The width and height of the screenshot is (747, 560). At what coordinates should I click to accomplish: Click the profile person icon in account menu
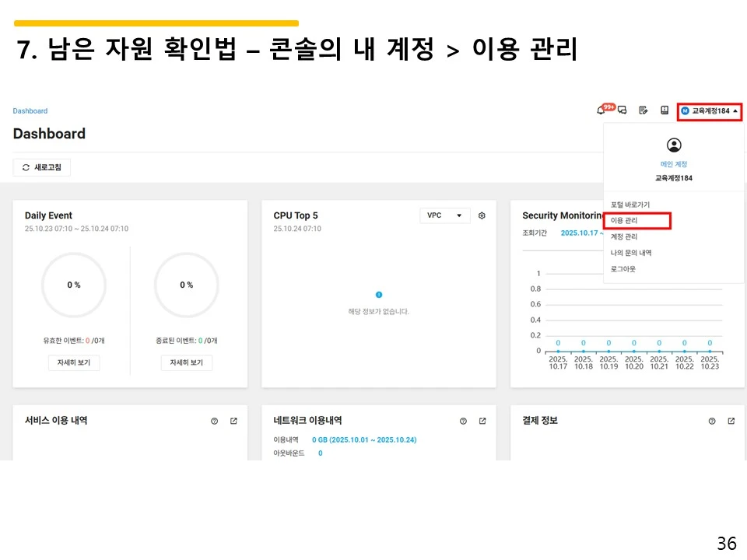point(674,144)
